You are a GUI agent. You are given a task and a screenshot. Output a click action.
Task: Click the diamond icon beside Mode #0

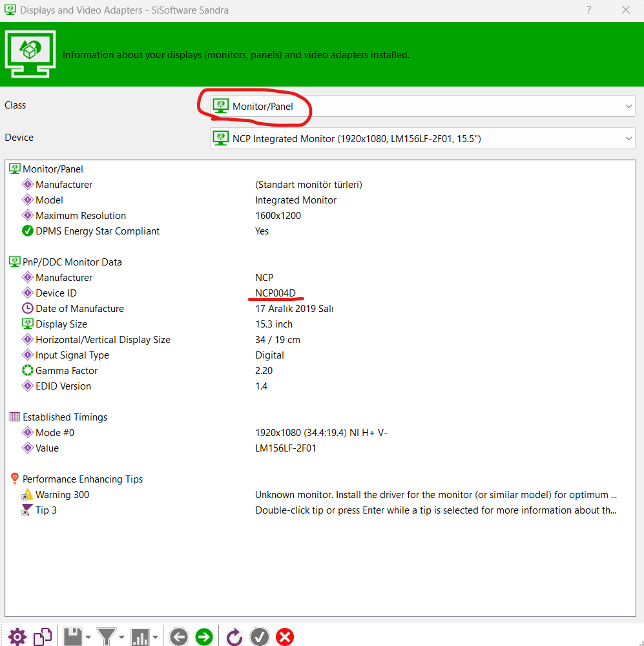[28, 432]
